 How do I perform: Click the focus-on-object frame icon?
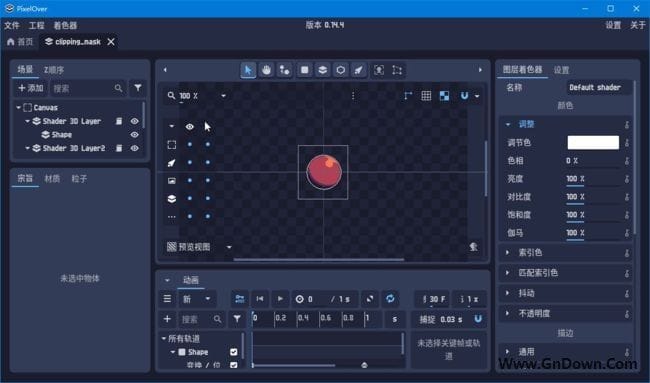pos(379,70)
